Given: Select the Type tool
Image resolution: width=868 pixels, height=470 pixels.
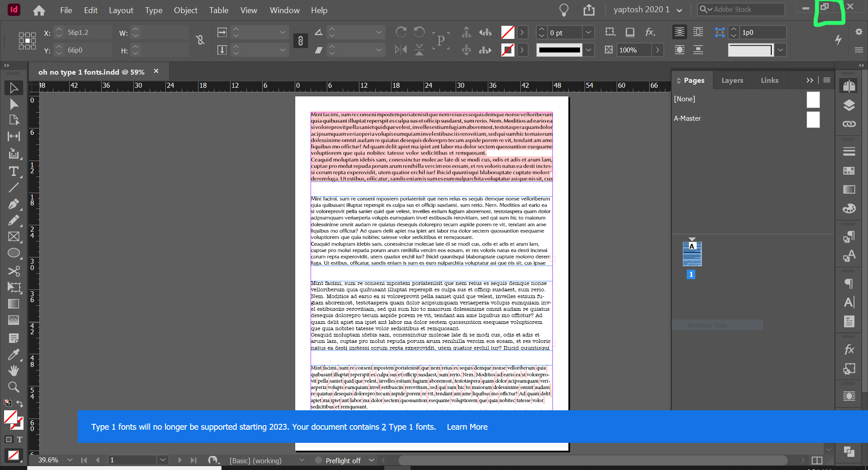Looking at the screenshot, I should 14,171.
